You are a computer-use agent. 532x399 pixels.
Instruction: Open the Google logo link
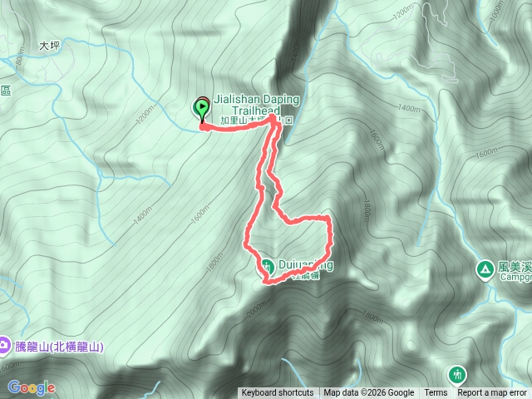32,388
